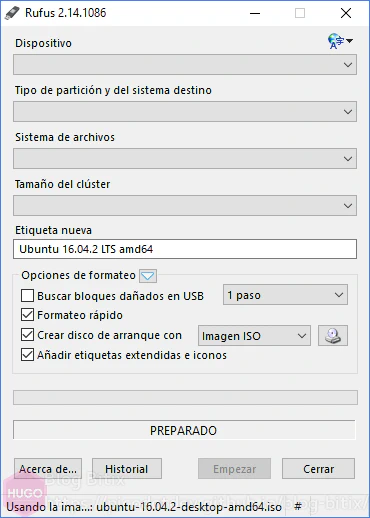Click the # hash icon in status bar
This screenshot has height=518, width=370.
(298, 507)
